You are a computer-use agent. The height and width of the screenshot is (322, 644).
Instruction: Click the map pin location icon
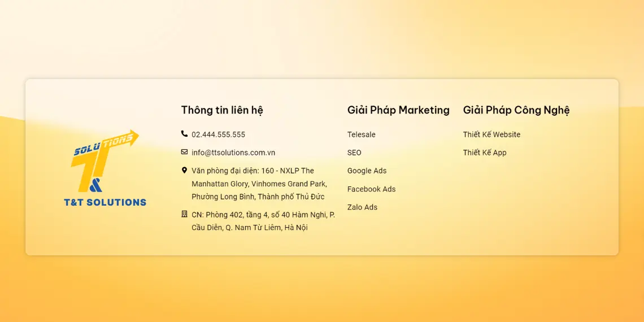tap(184, 170)
